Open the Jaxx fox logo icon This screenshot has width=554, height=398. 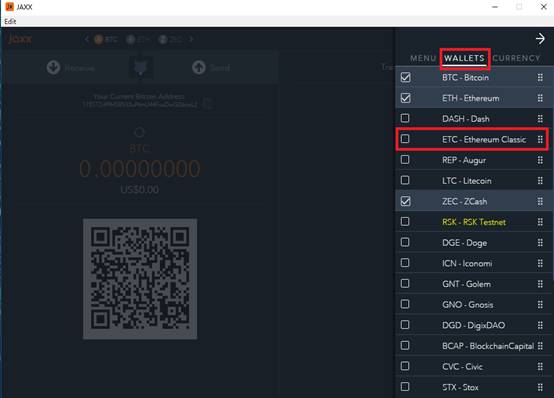point(140,67)
